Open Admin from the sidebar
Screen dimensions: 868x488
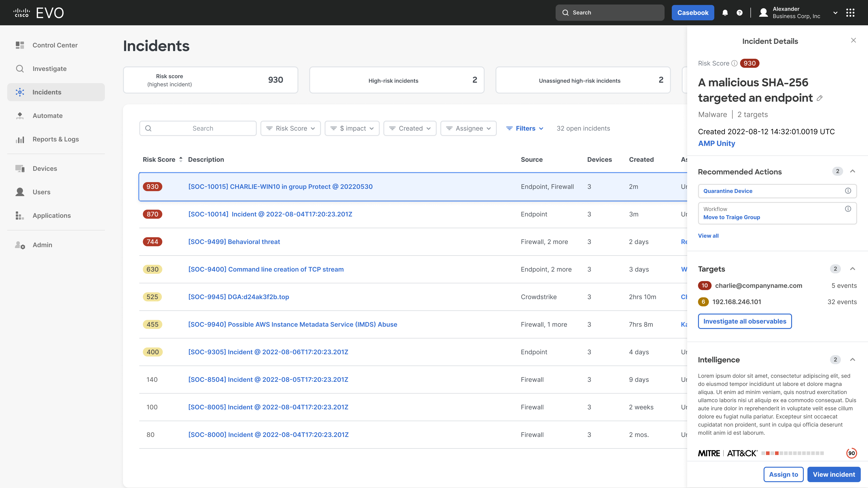click(x=42, y=245)
